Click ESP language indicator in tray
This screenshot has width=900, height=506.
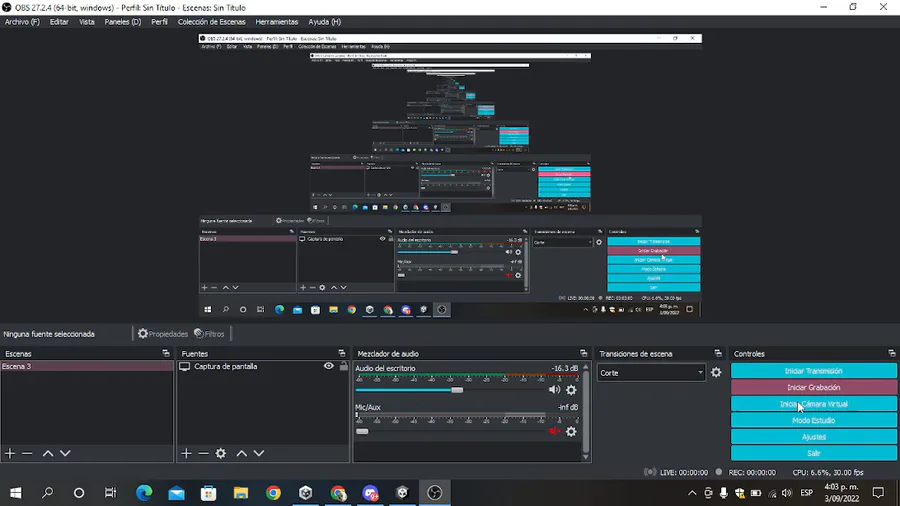[806, 493]
